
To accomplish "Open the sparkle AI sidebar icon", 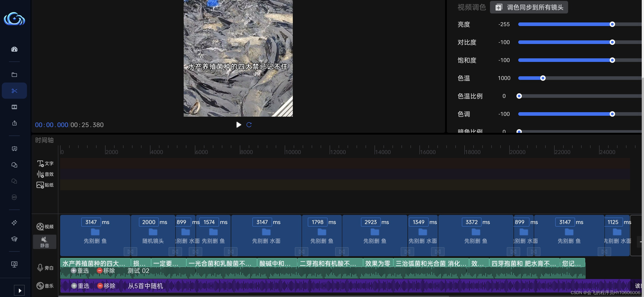I will coord(14,223).
